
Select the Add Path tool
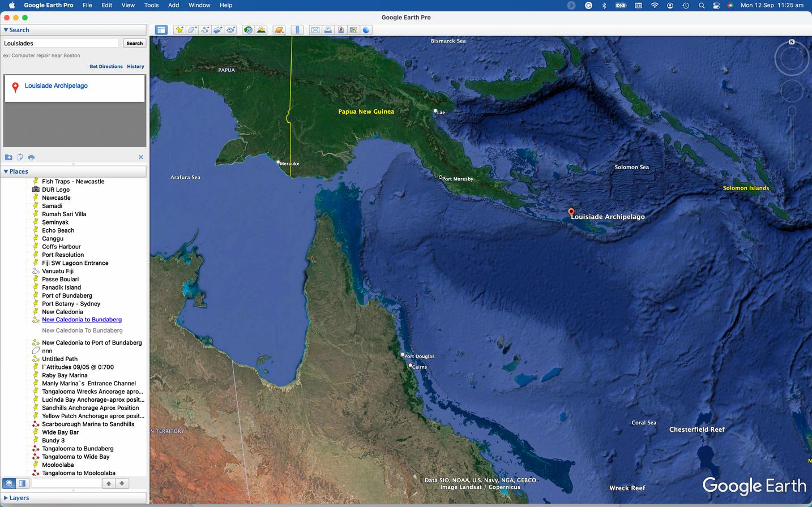point(205,30)
